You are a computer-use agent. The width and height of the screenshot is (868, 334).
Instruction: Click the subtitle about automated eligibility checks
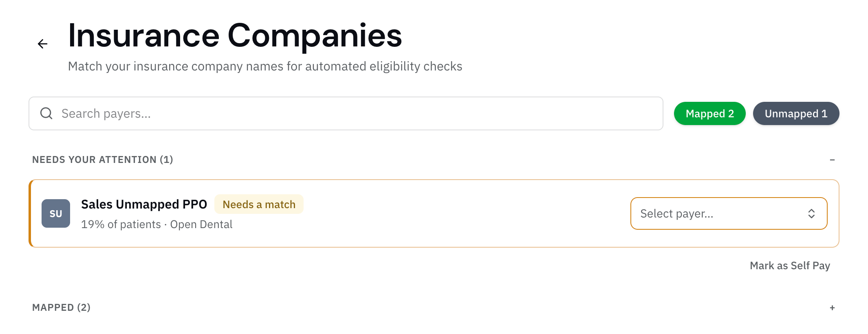coord(265,66)
